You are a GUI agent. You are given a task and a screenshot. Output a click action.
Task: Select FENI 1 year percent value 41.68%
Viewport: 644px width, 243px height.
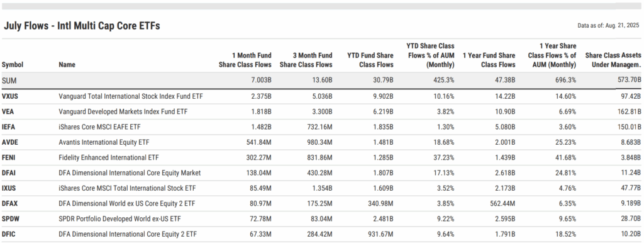pyautogui.click(x=565, y=157)
